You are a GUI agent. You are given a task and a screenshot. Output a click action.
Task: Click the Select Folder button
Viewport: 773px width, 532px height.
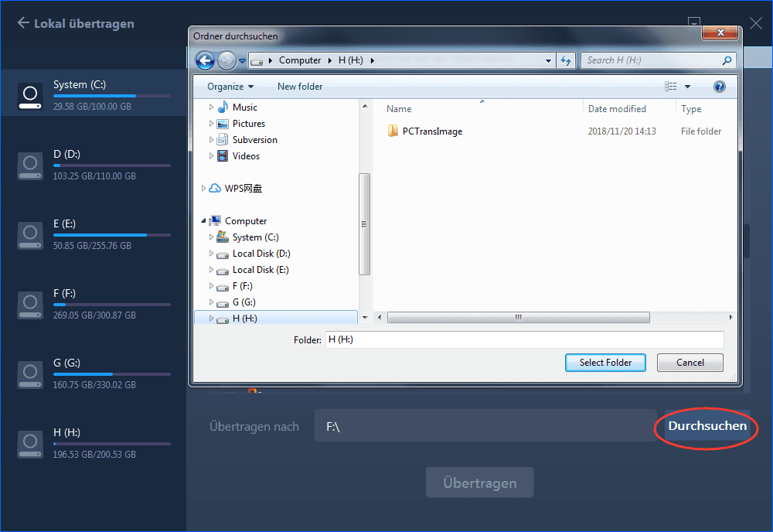tap(605, 362)
